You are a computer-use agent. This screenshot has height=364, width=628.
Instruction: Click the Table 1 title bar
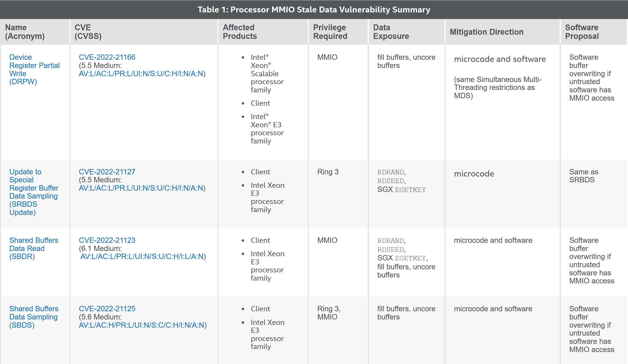point(314,9)
